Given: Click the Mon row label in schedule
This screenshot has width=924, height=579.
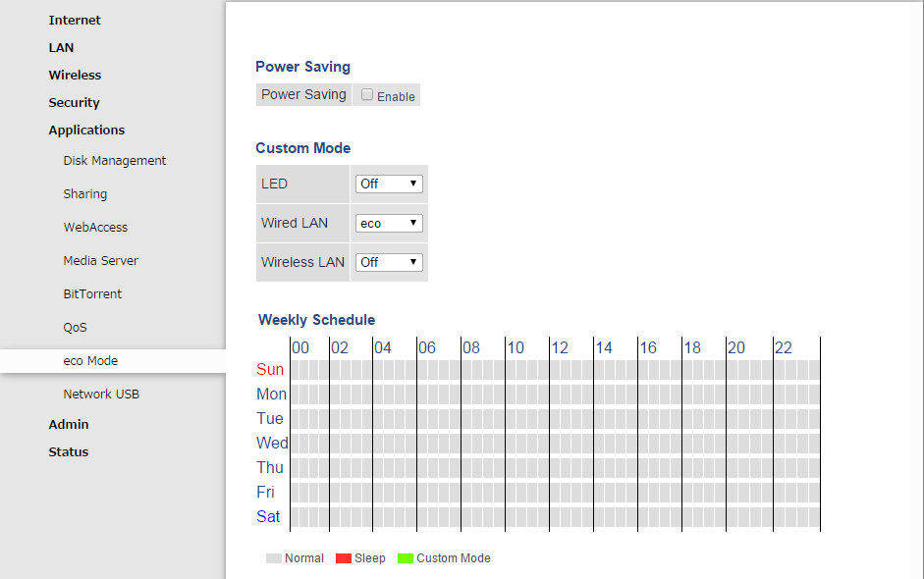Looking at the screenshot, I should point(271,395).
